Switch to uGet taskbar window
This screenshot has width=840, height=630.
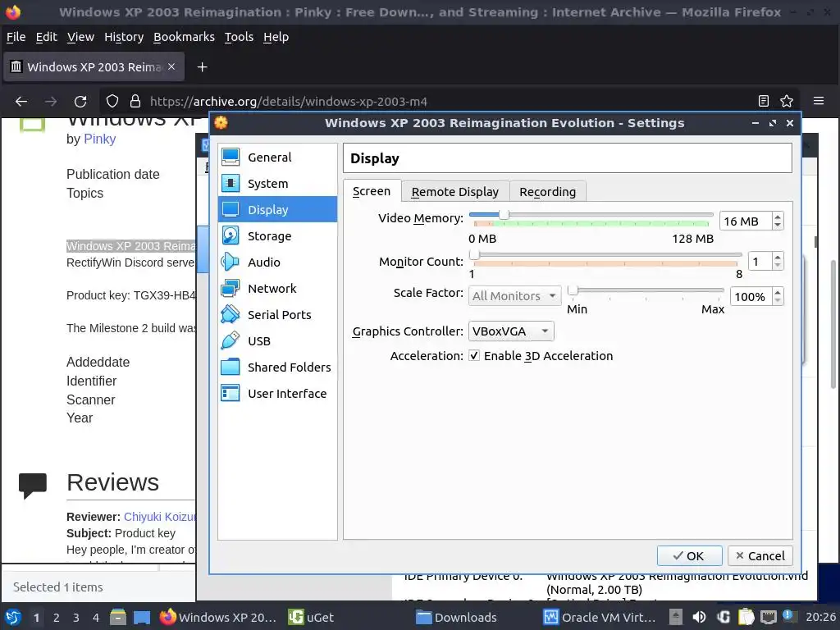(x=311, y=617)
